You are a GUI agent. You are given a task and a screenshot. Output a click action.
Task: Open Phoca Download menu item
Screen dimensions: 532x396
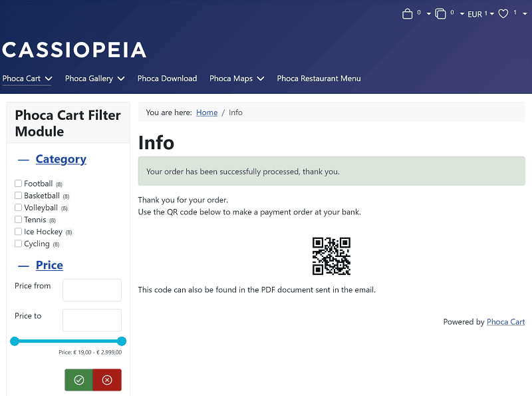tap(167, 79)
